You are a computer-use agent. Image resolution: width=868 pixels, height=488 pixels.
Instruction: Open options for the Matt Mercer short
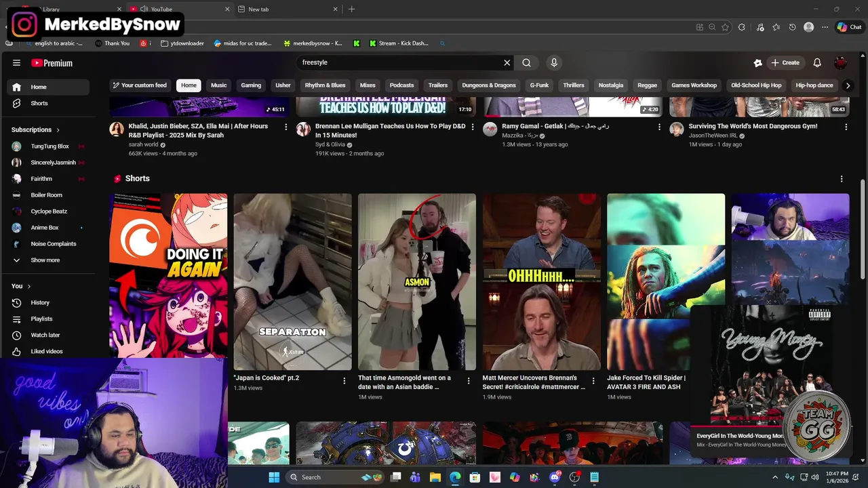pos(593,381)
